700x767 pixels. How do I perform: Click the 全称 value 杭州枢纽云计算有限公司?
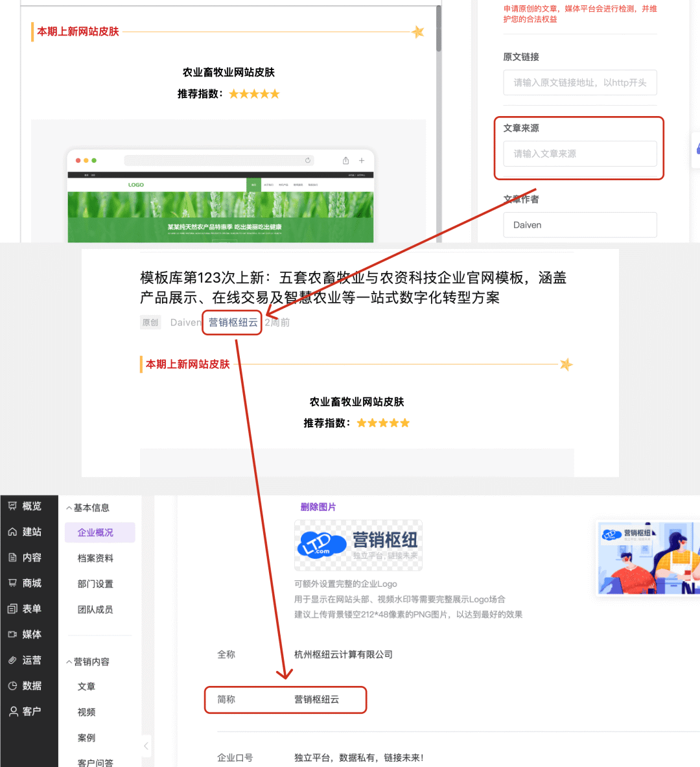(x=344, y=654)
